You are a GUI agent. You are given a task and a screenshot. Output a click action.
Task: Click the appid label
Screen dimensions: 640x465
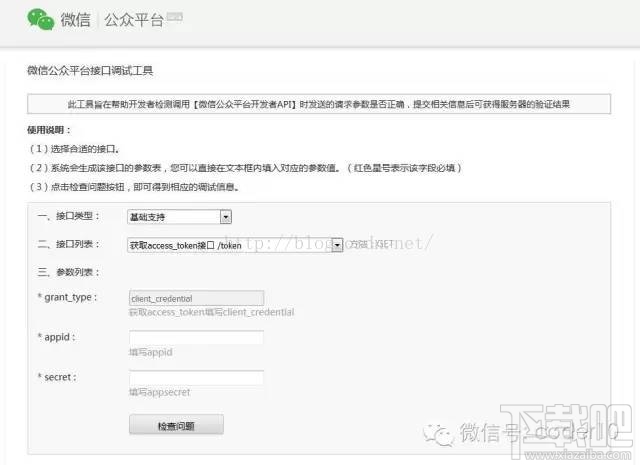[x=56, y=337]
